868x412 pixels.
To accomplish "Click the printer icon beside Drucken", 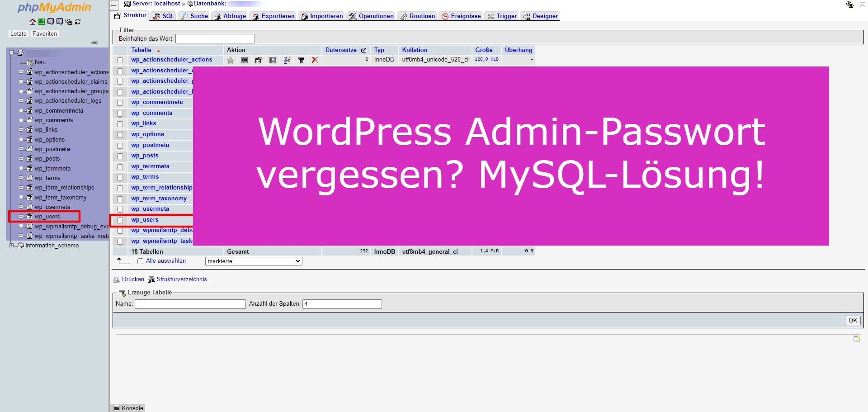I will point(117,279).
